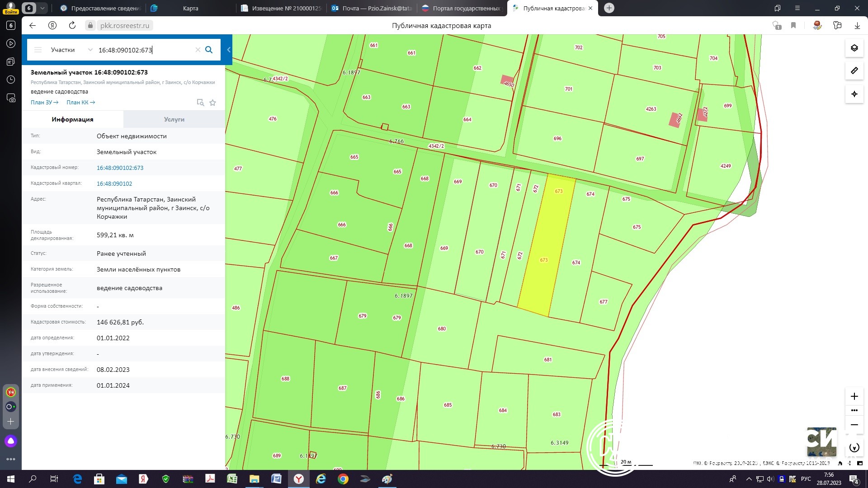
Task: Open Microsoft Edge from taskbar
Action: point(77,479)
